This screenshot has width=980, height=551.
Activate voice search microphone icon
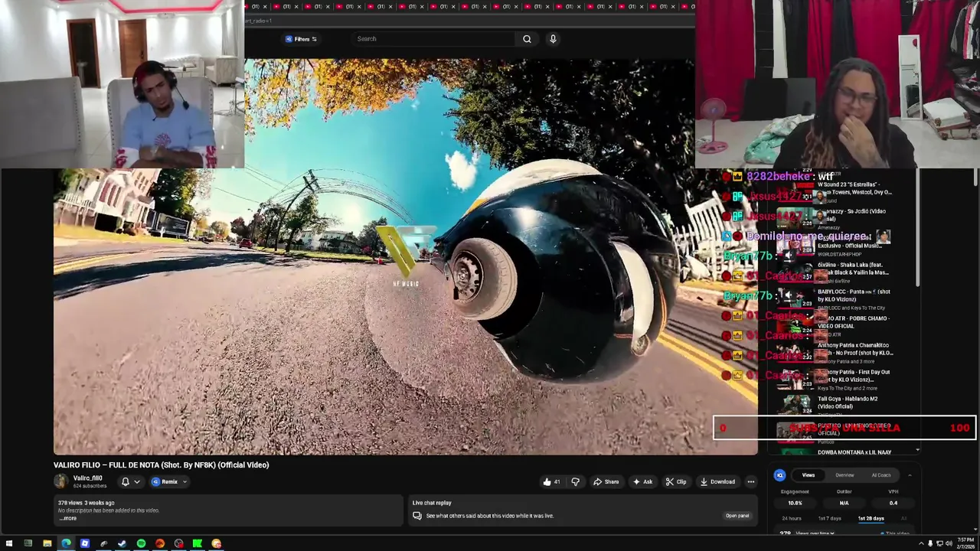(553, 39)
